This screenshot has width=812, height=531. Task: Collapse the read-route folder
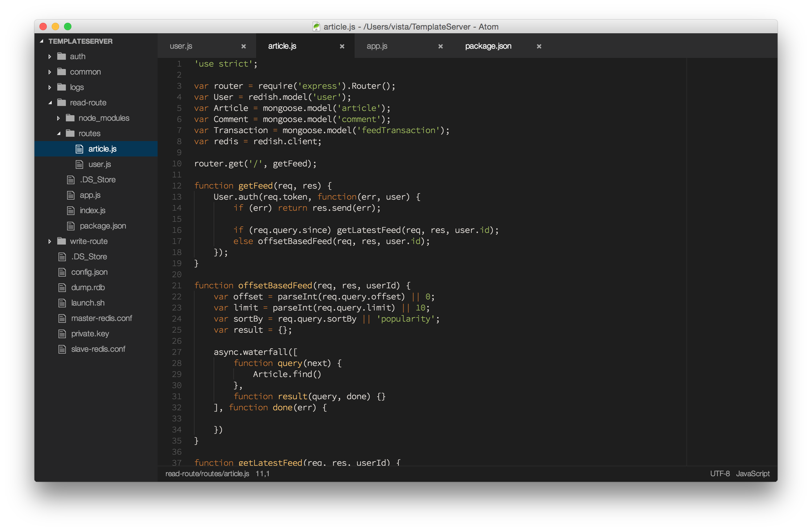click(x=50, y=103)
